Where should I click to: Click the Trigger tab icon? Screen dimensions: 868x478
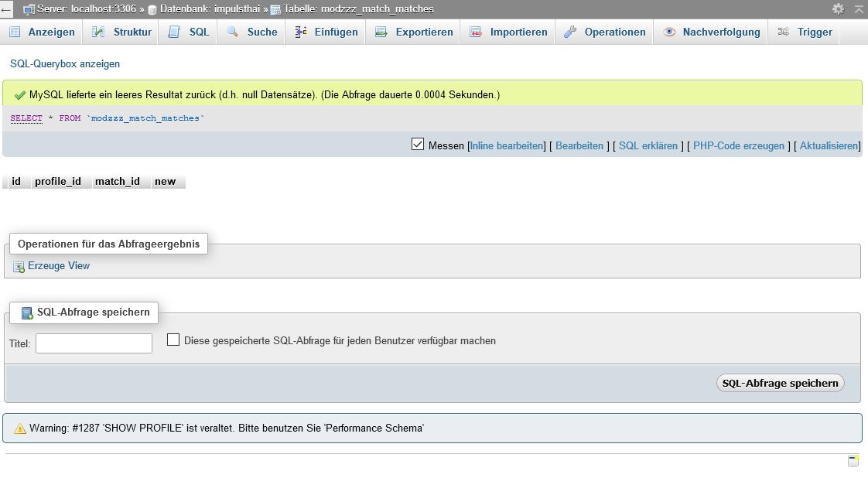784,32
